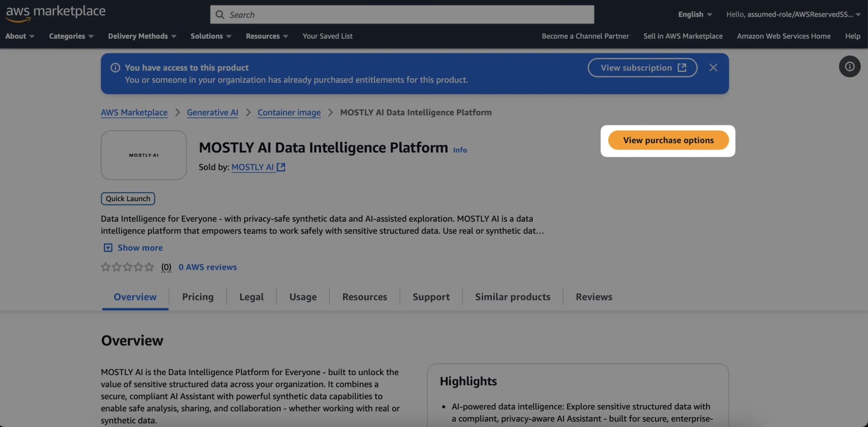Click the MOSTLY AI Data Intelligence Platform breadcrumb text
Viewport: 868px width, 427px height.
click(x=415, y=113)
